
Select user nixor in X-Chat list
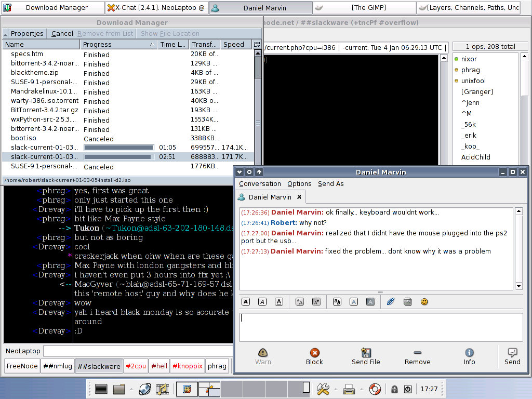click(469, 59)
